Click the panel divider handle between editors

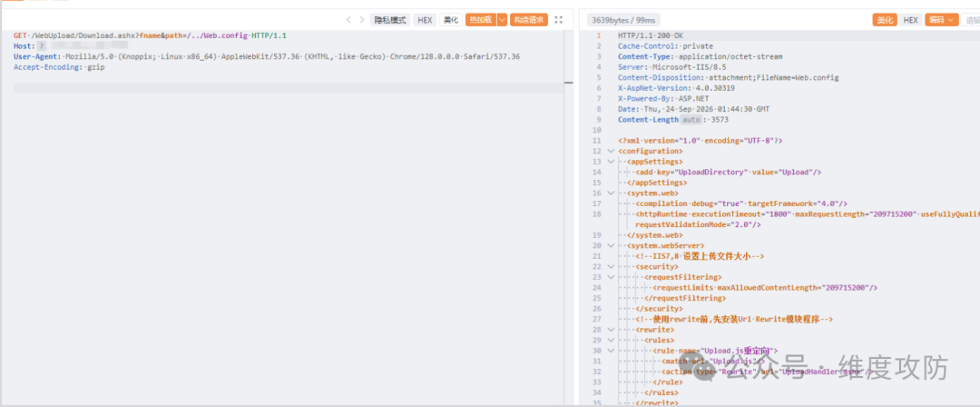(x=568, y=82)
